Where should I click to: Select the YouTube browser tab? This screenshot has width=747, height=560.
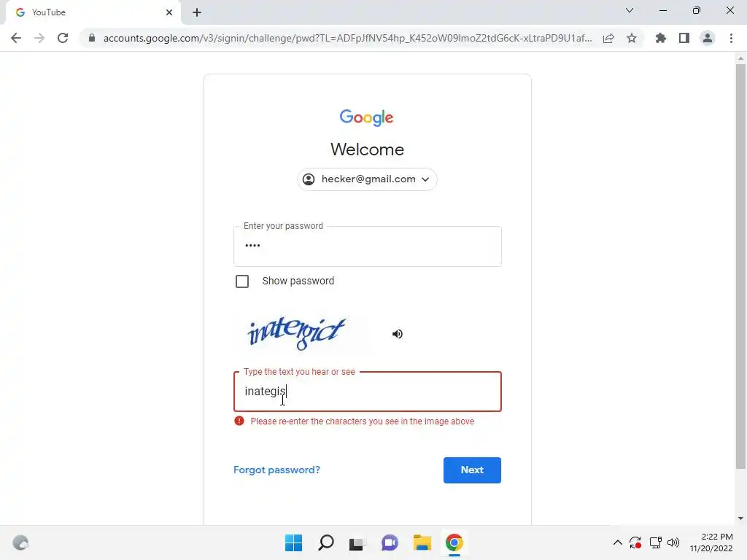(93, 12)
